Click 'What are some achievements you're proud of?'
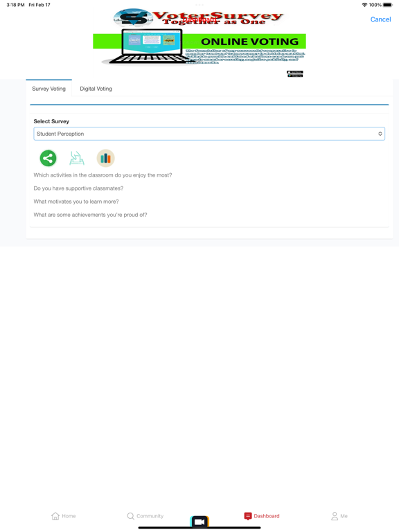399x532 pixels. (x=90, y=215)
